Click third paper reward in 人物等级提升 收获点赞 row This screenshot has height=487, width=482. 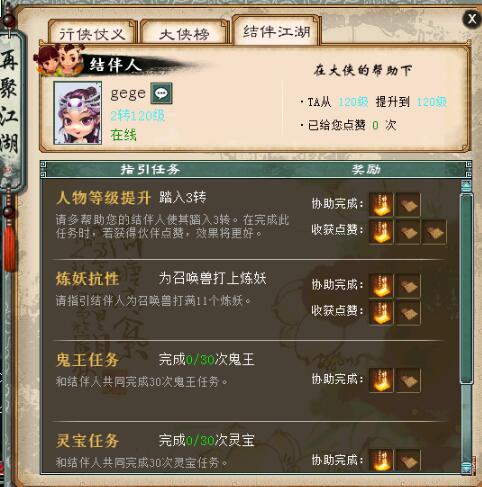(434, 232)
